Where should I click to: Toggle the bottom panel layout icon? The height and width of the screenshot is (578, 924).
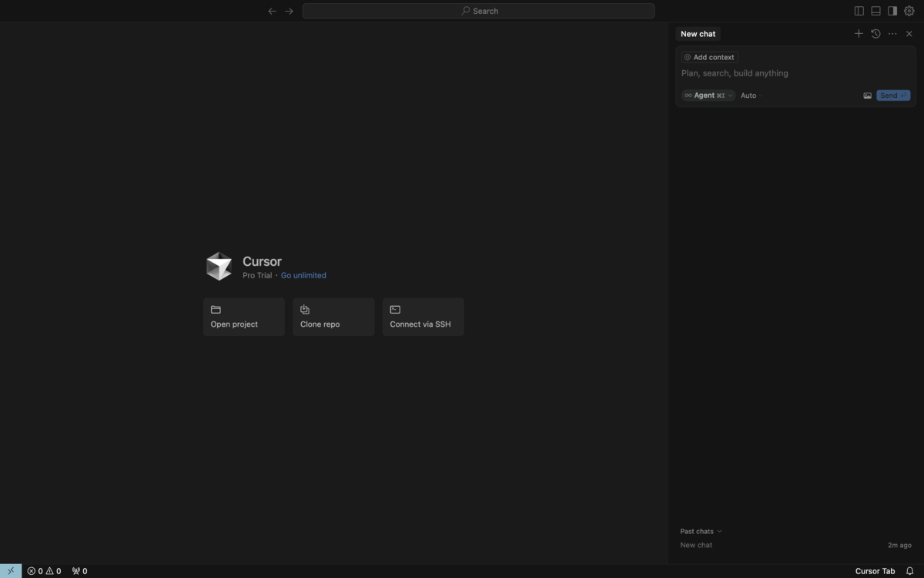tap(875, 11)
